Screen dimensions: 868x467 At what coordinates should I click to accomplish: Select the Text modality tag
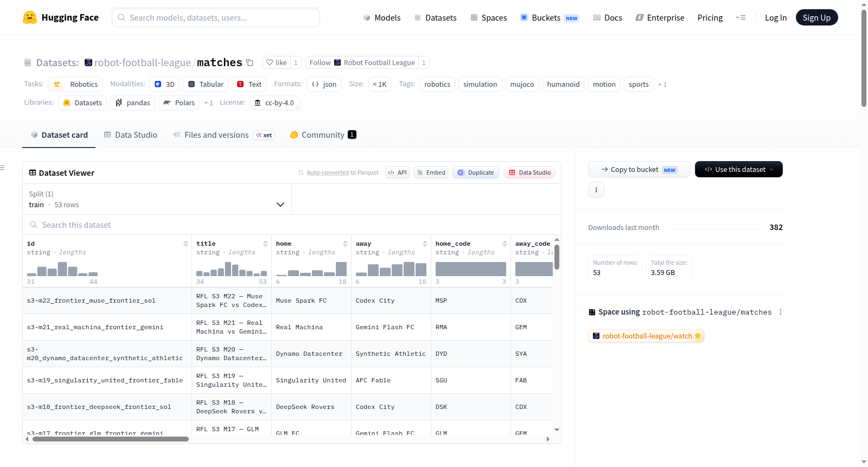click(249, 84)
